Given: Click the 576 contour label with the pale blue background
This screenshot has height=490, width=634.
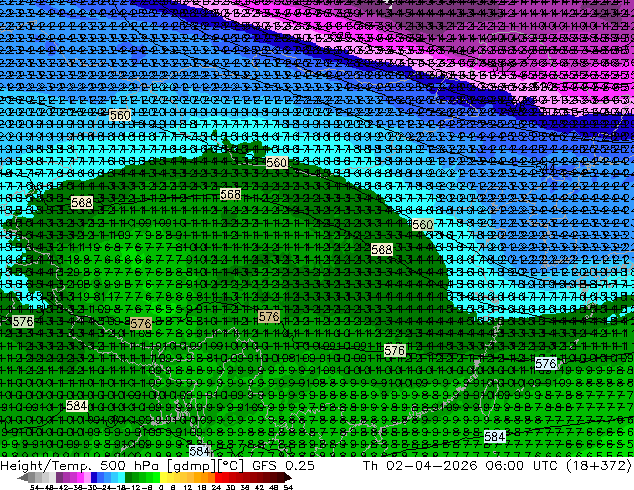Looking at the screenshot, I should pyautogui.click(x=546, y=363).
